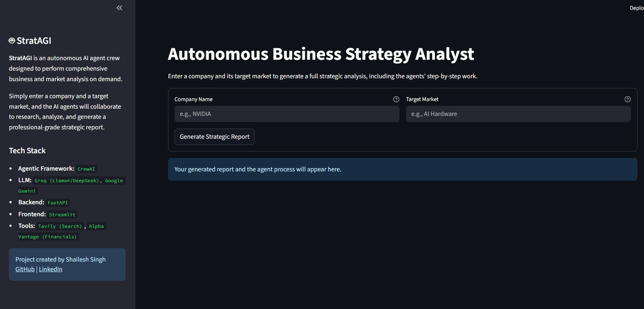
Task: Collapse the sidebar with the double-chevron icon
Action: [x=119, y=8]
